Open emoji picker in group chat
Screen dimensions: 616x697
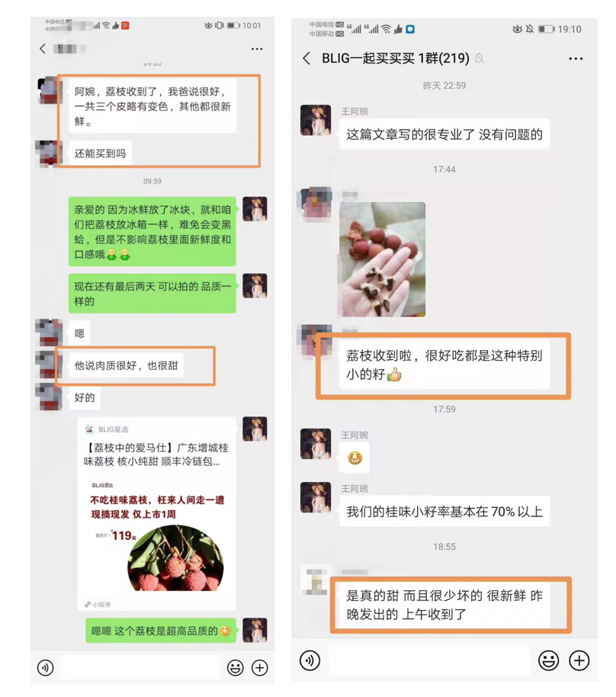[548, 660]
